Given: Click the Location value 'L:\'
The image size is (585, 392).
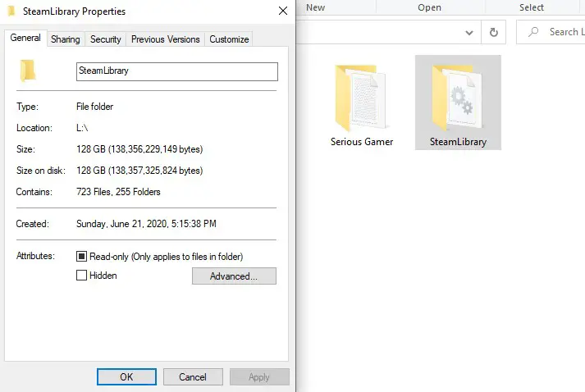Looking at the screenshot, I should coord(82,128).
